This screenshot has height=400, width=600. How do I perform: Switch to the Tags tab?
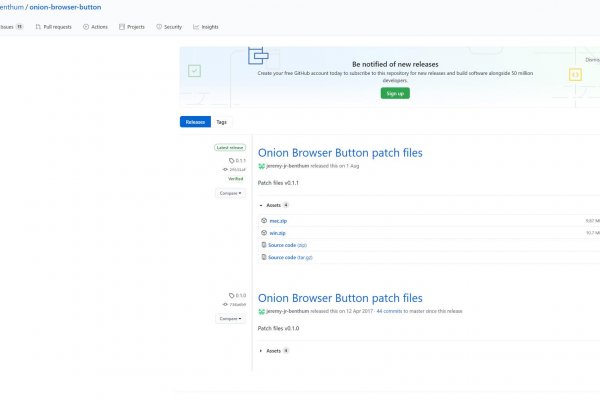pyautogui.click(x=221, y=122)
